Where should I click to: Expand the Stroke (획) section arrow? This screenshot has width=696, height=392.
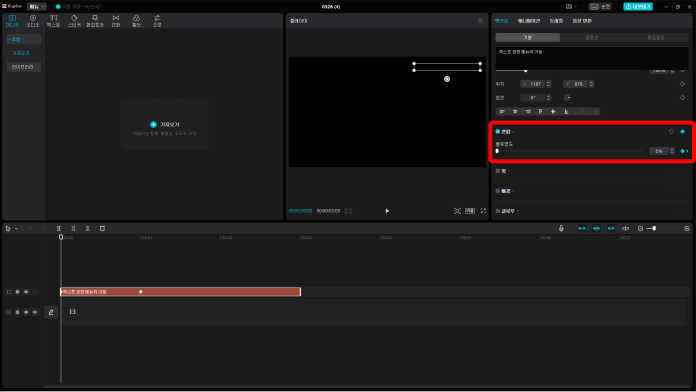pyautogui.click(x=509, y=171)
